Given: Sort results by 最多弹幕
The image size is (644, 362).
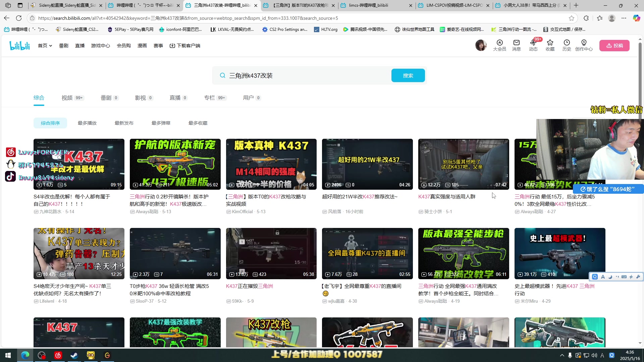Looking at the screenshot, I should click(x=161, y=123).
